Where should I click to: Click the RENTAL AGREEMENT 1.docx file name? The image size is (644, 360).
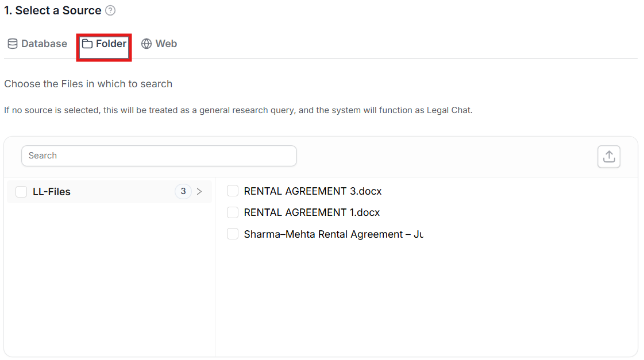click(x=312, y=212)
